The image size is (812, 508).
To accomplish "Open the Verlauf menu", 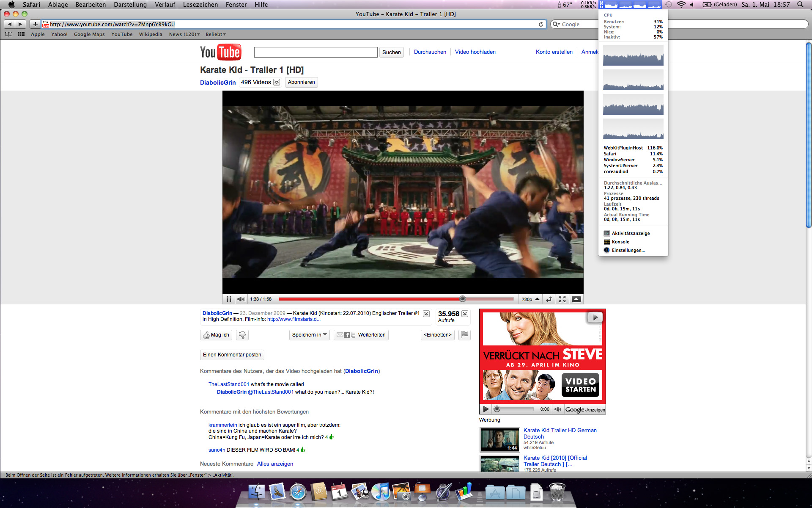I will tap(165, 5).
